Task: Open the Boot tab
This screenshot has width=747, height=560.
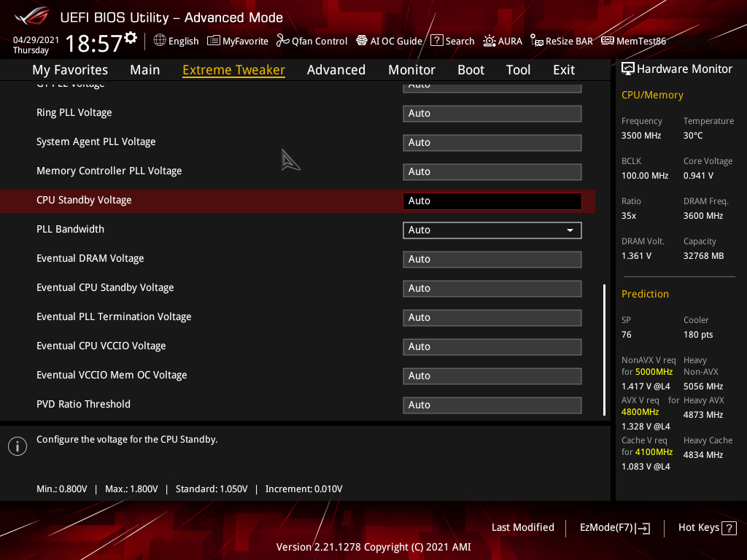Action: click(x=471, y=70)
